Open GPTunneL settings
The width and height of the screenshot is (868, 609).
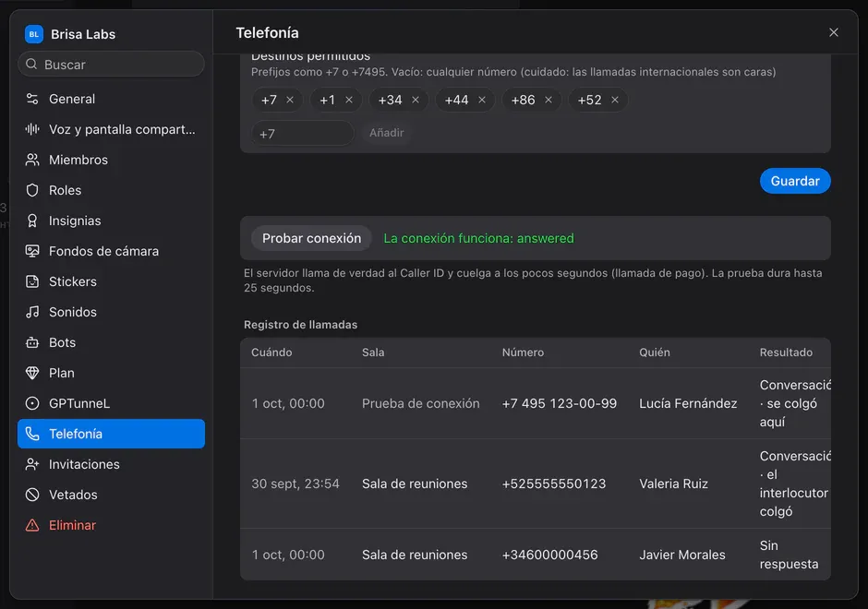[111, 403]
